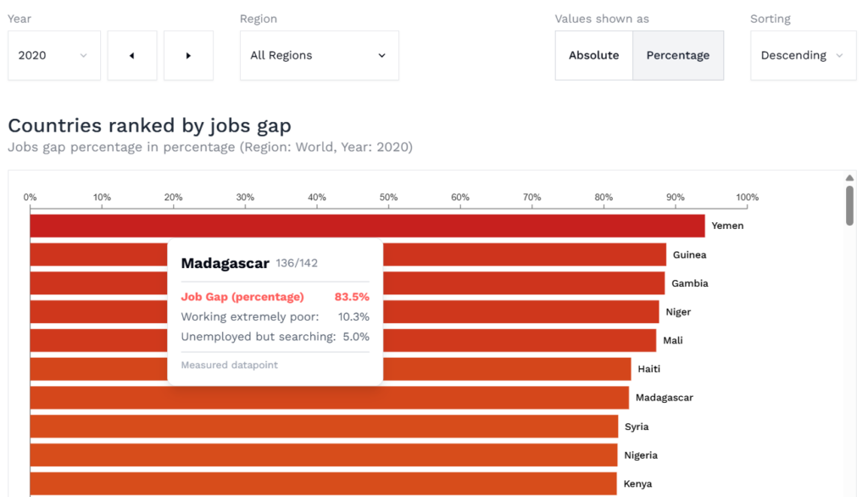Click the Nigeria bar
Image resolution: width=868 pixels, height=497 pixels.
[x=324, y=455]
